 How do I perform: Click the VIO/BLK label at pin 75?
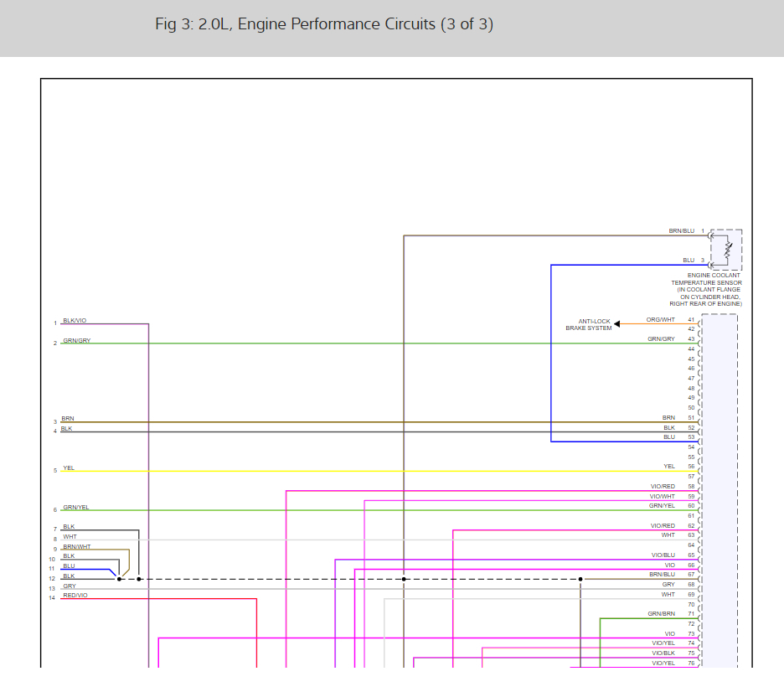point(663,653)
